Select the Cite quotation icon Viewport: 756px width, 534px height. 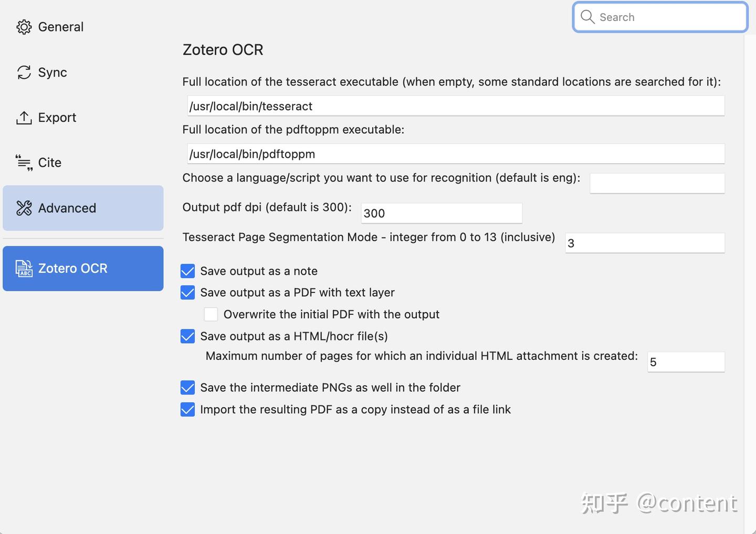tap(24, 163)
